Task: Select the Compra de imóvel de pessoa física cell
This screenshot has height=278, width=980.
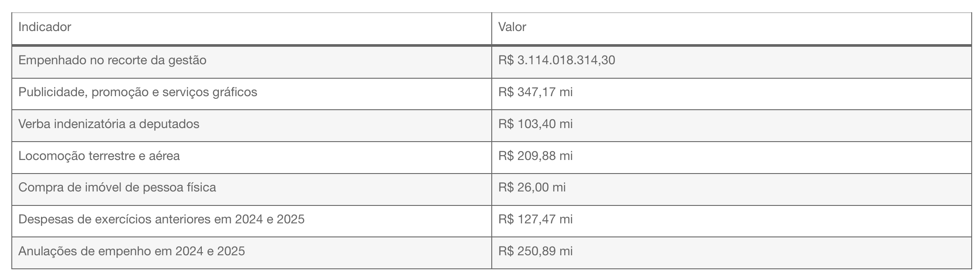Action: coord(252,190)
